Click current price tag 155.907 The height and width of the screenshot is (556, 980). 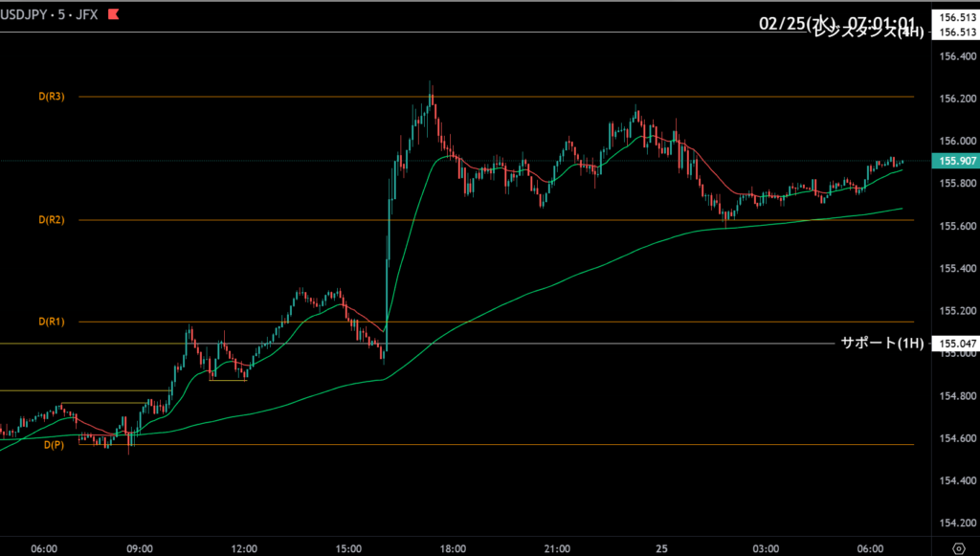[x=956, y=161]
